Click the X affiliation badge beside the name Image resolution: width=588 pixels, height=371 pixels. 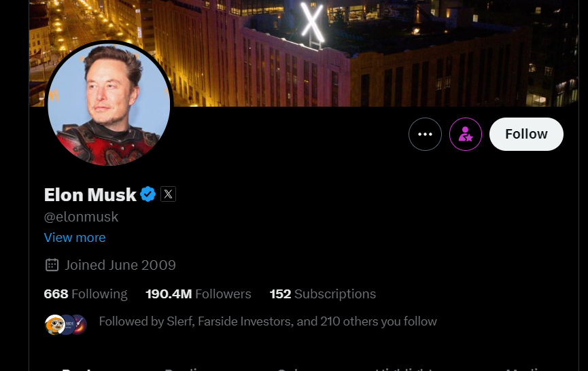click(168, 195)
